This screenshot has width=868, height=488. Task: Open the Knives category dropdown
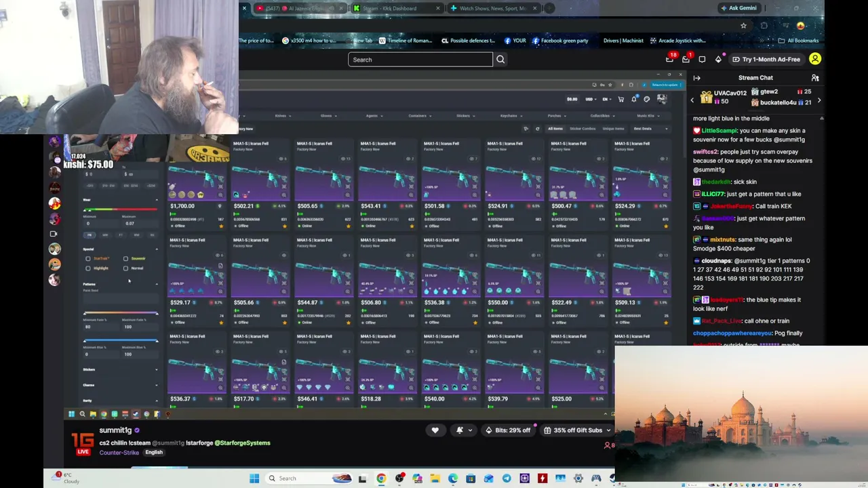click(283, 116)
